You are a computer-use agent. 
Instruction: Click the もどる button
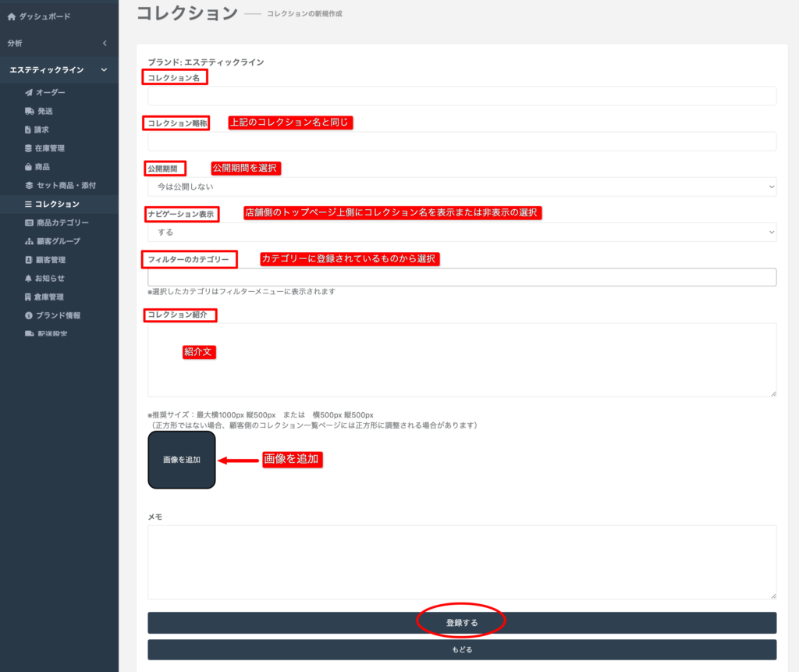pos(462,649)
